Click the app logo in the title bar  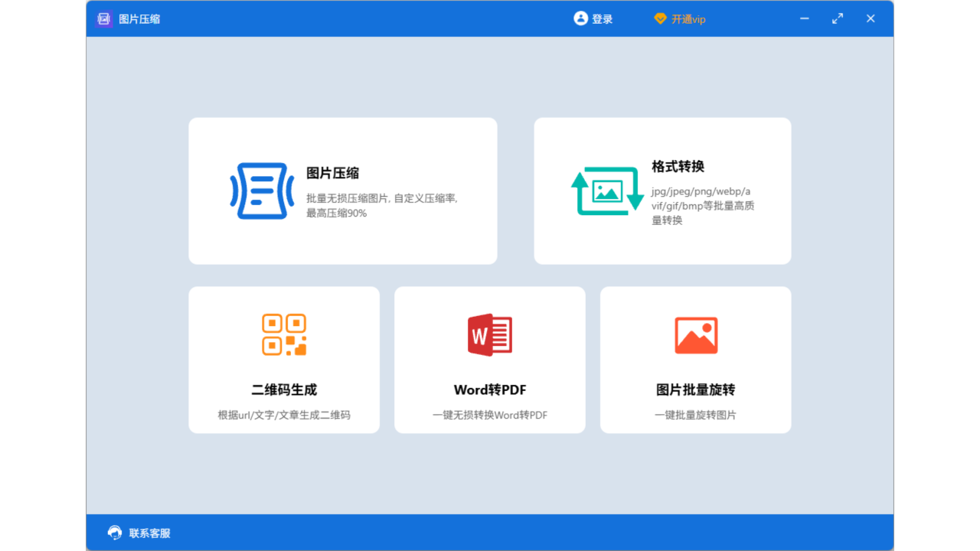coord(103,18)
